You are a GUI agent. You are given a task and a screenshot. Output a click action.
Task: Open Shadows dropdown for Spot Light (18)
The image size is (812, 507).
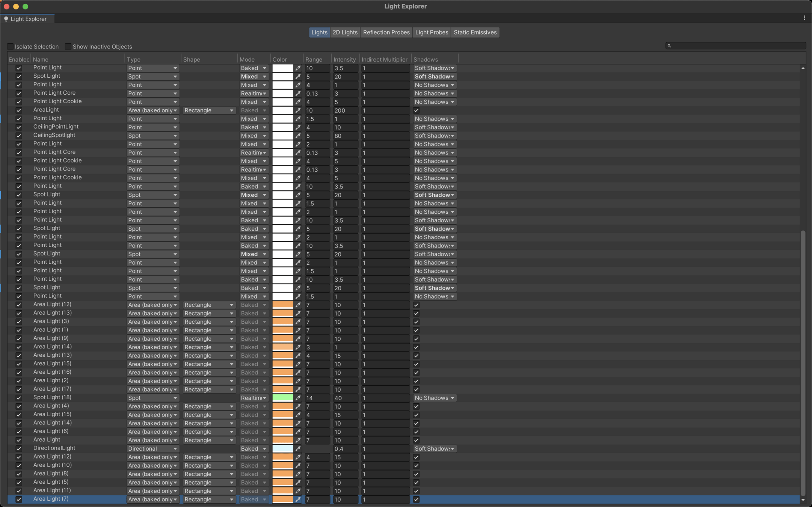[435, 398]
